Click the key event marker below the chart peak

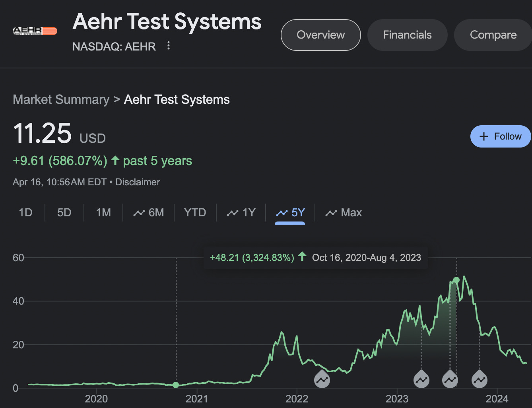click(450, 380)
